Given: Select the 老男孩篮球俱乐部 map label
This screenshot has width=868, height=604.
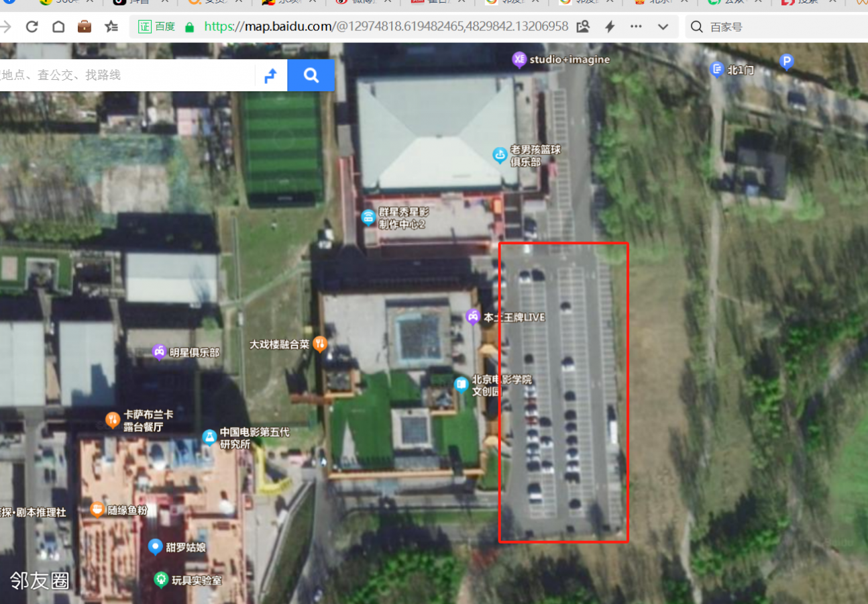Looking at the screenshot, I should coord(500,156).
